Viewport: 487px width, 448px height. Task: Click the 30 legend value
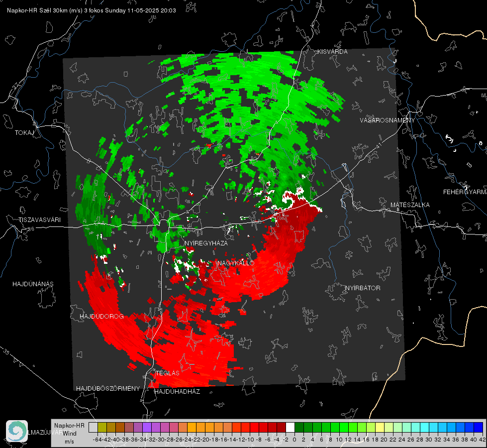coord(429,440)
